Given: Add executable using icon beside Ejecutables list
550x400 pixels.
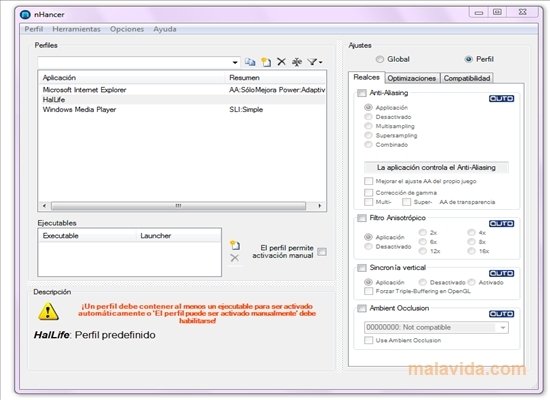Looking at the screenshot, I should click(x=235, y=245).
